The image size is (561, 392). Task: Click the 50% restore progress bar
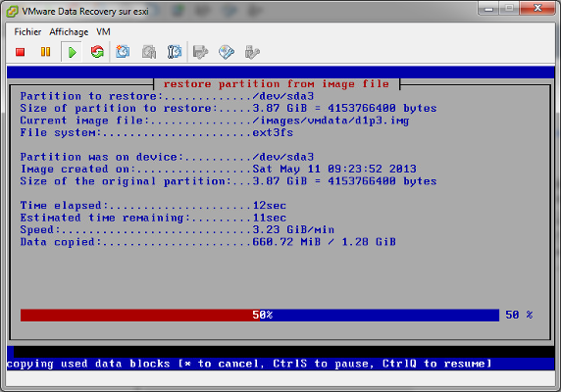click(x=260, y=315)
